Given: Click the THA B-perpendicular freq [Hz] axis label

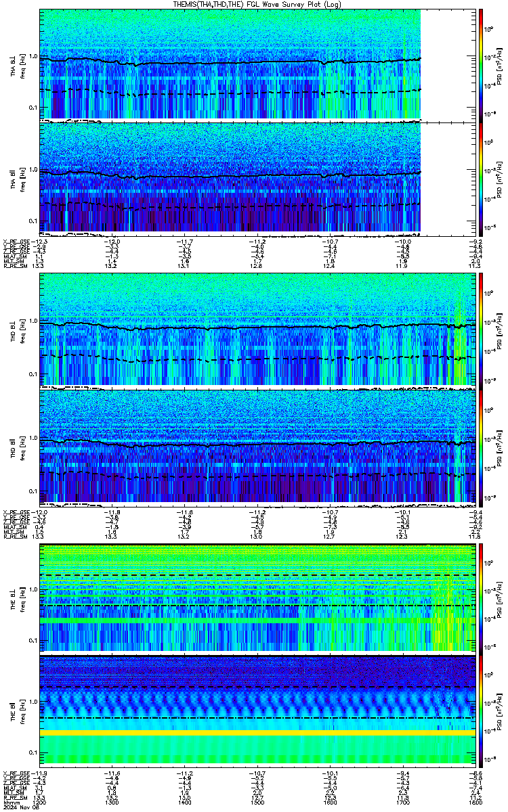Looking at the screenshot, I should tap(22, 65).
